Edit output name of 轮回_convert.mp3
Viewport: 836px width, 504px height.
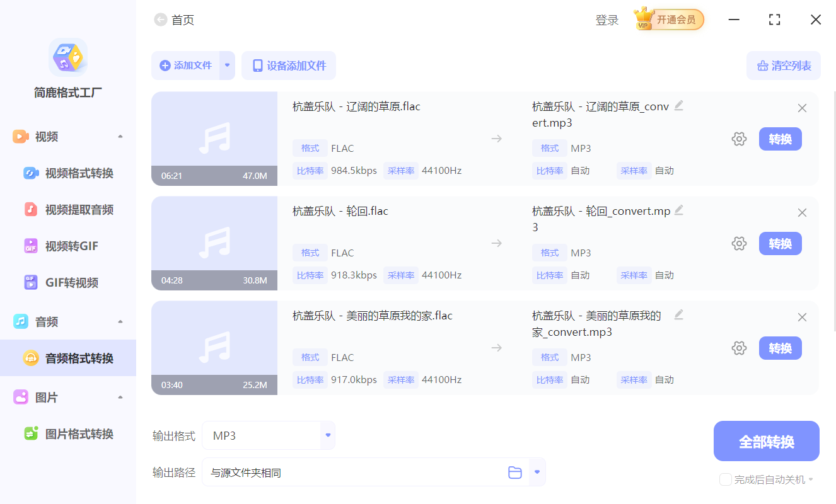point(678,210)
